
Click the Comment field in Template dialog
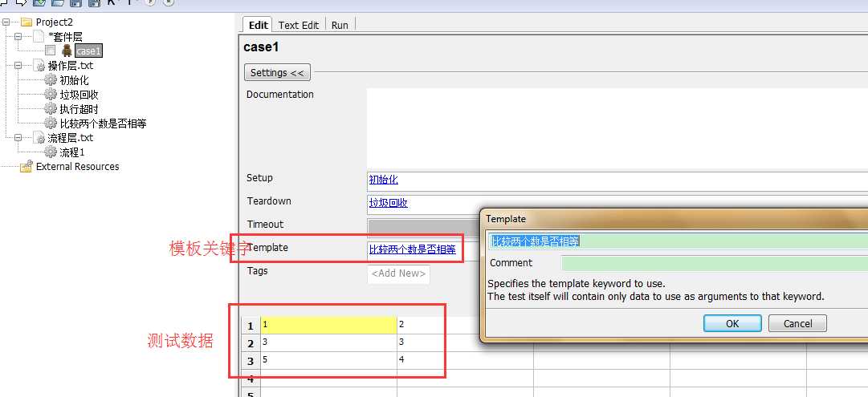(x=715, y=263)
